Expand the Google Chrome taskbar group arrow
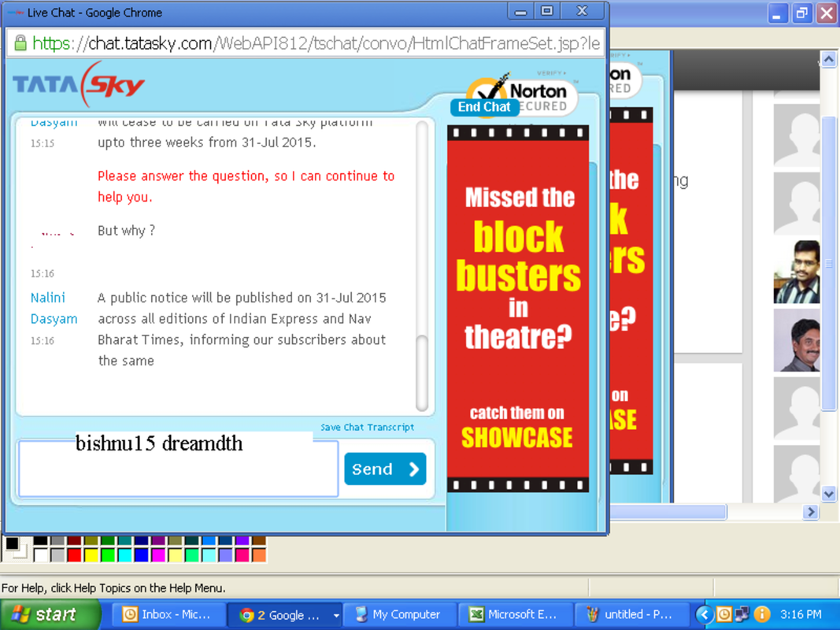Viewport: 840px width, 630px height. [336, 616]
